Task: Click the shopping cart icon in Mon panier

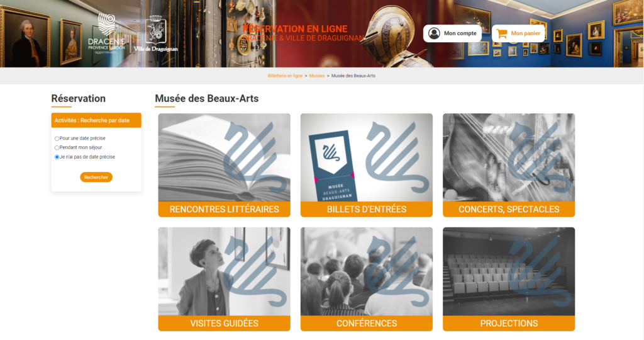Action: point(502,33)
